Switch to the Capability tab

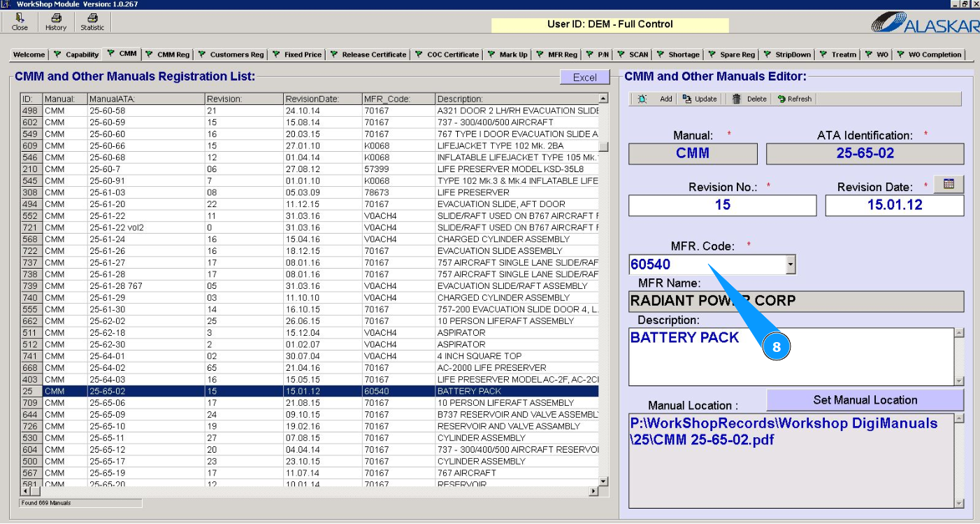pos(76,55)
